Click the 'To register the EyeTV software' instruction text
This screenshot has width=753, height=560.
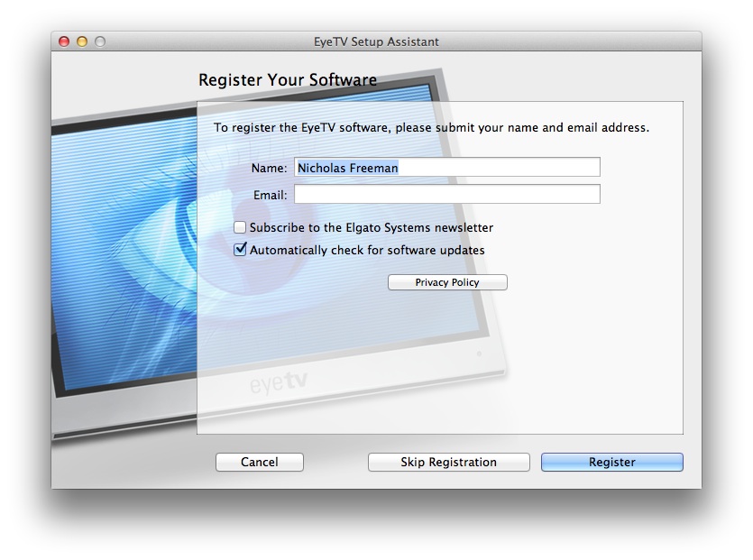(431, 128)
